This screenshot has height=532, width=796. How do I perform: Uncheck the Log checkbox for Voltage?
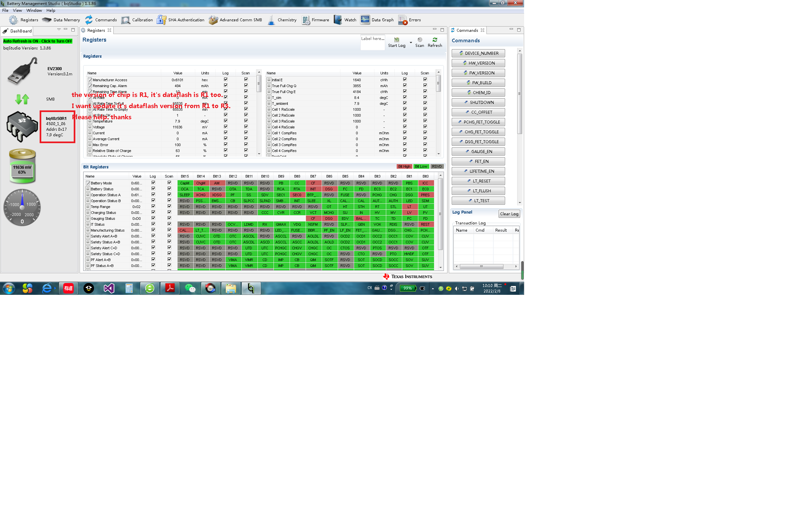tap(226, 127)
